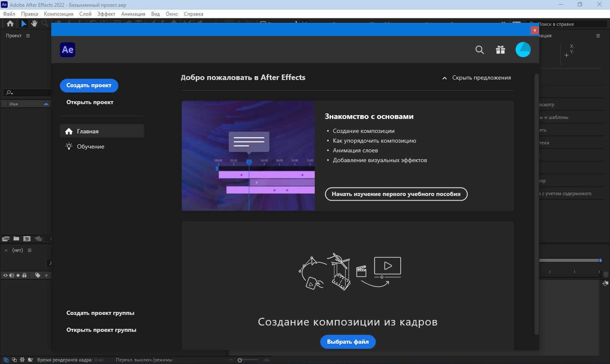Activate the Selection arrow tool
This screenshot has height=364, width=610.
click(24, 24)
